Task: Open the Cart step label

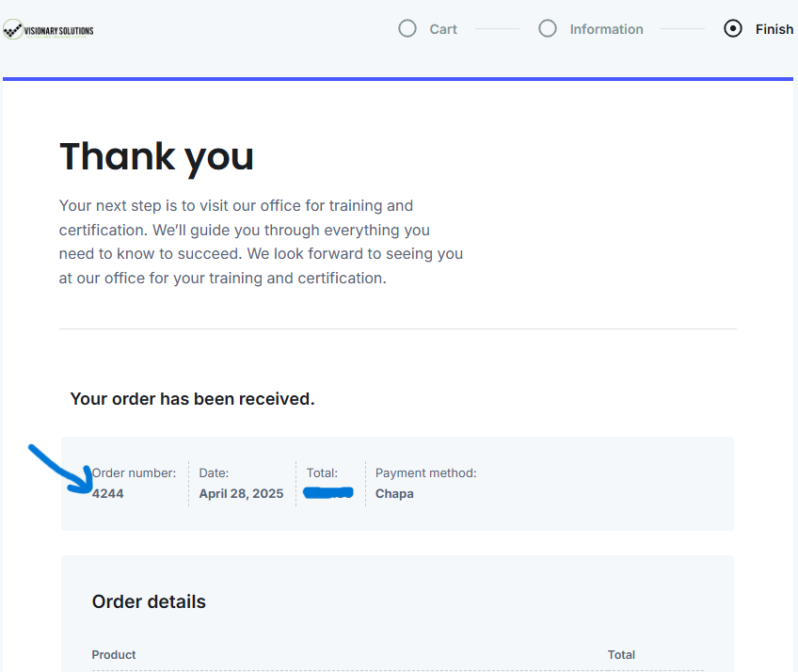Action: [443, 29]
